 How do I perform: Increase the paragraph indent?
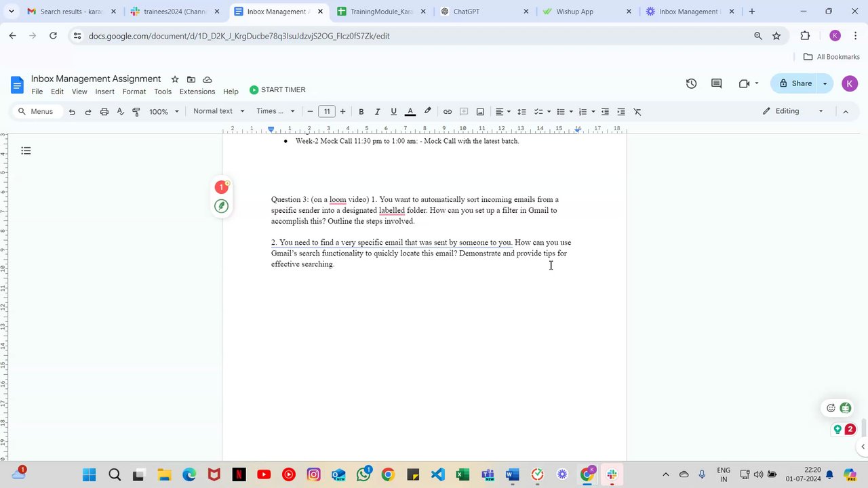pos(620,112)
